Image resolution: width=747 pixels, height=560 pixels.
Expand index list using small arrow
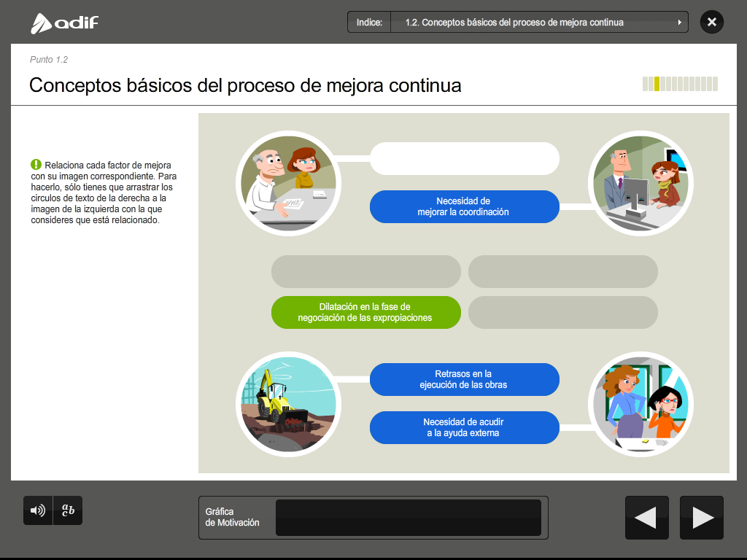(680, 22)
